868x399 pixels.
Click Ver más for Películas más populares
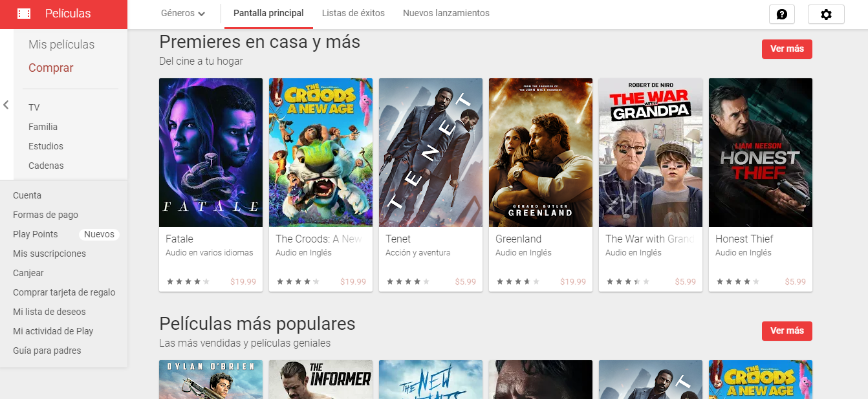pos(787,331)
